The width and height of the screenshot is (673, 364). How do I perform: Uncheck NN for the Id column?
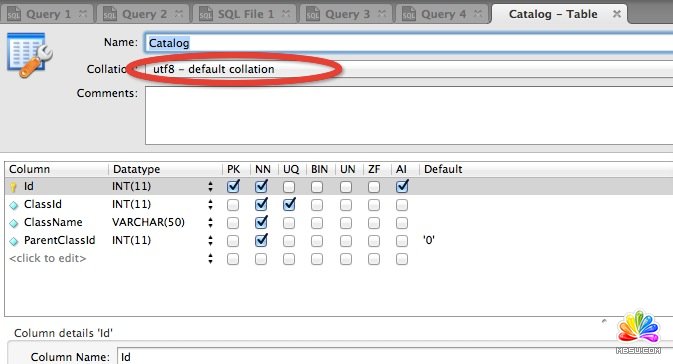[261, 186]
